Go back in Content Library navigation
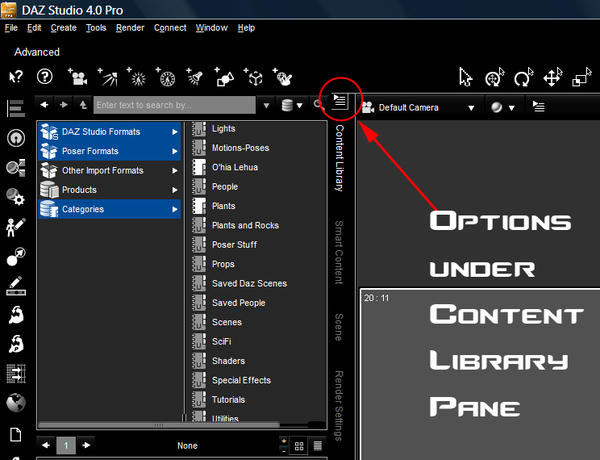The width and height of the screenshot is (600, 460). pos(44,104)
